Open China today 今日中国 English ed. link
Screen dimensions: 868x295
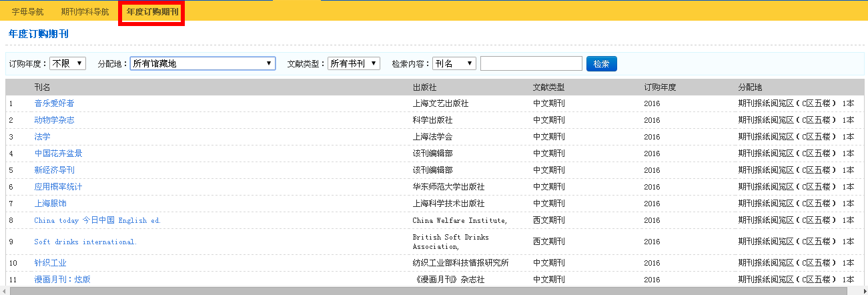[97, 220]
